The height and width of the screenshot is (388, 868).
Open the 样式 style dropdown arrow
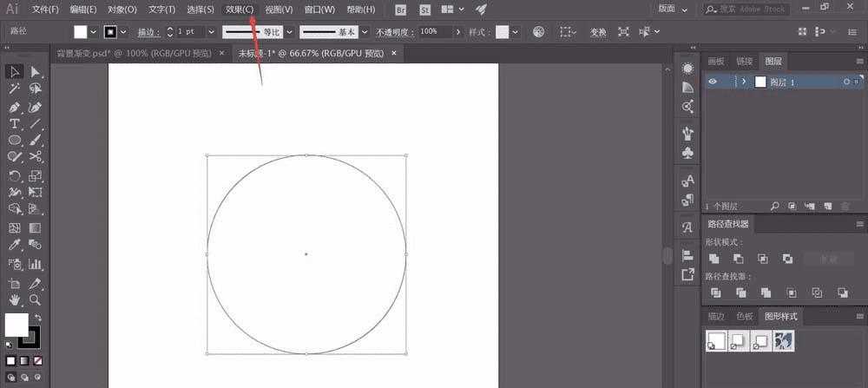click(x=516, y=32)
